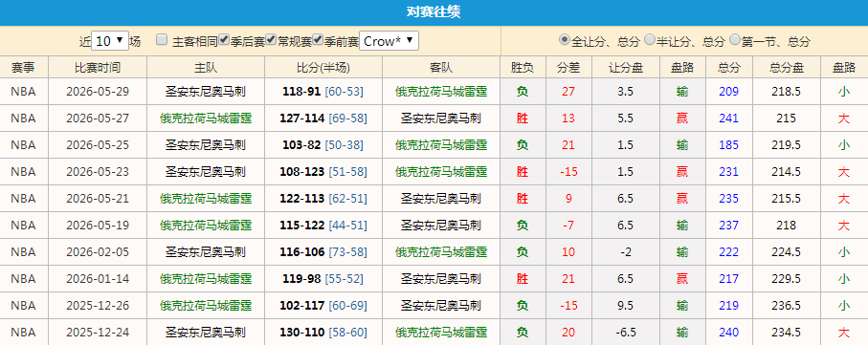868x345 pixels.
Task: Click the date 2026-02-05
Action: pos(98,252)
